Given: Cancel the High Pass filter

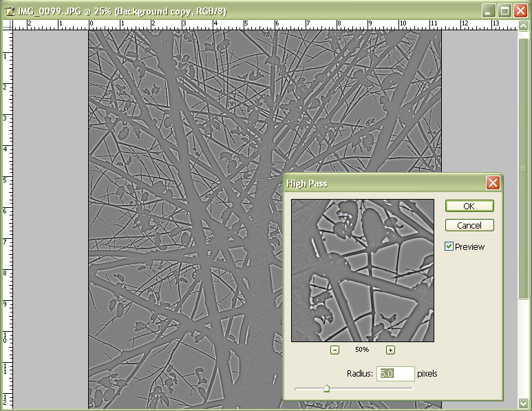Looking at the screenshot, I should click(469, 225).
